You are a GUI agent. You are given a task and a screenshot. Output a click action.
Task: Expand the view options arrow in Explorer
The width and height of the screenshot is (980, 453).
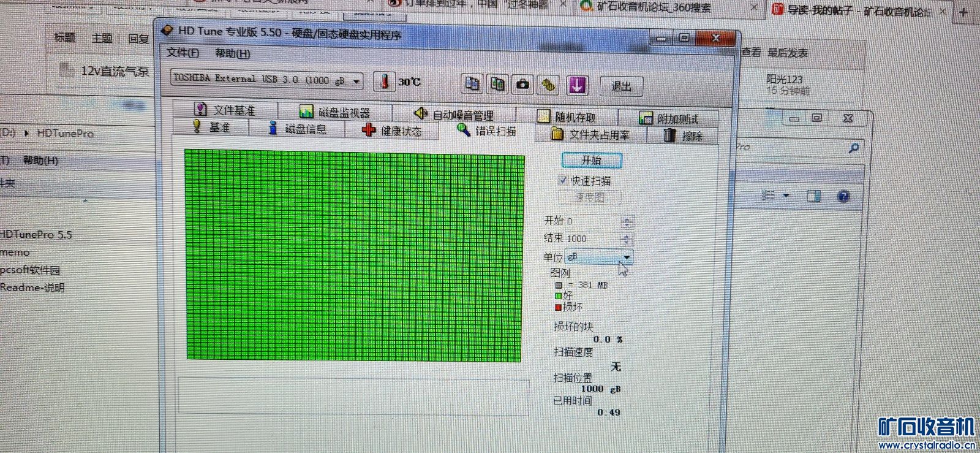point(786,196)
